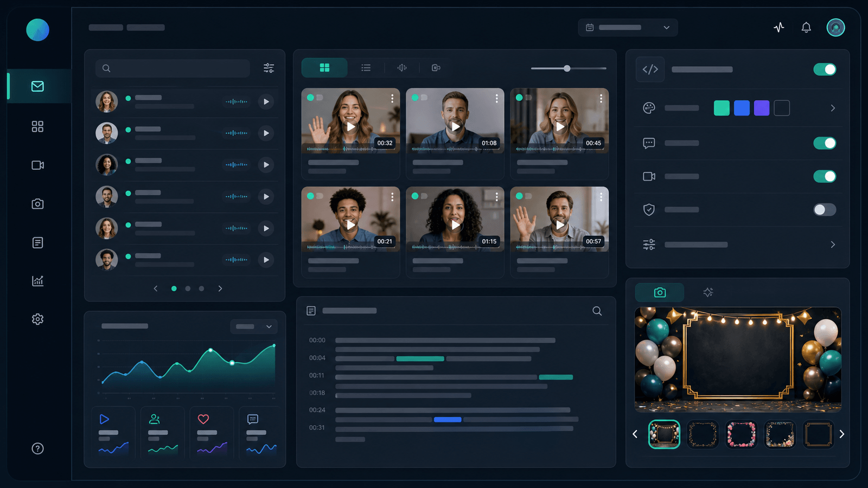Toggle status switch on 00:57 video card
This screenshot has width=868, height=488.
(524, 196)
